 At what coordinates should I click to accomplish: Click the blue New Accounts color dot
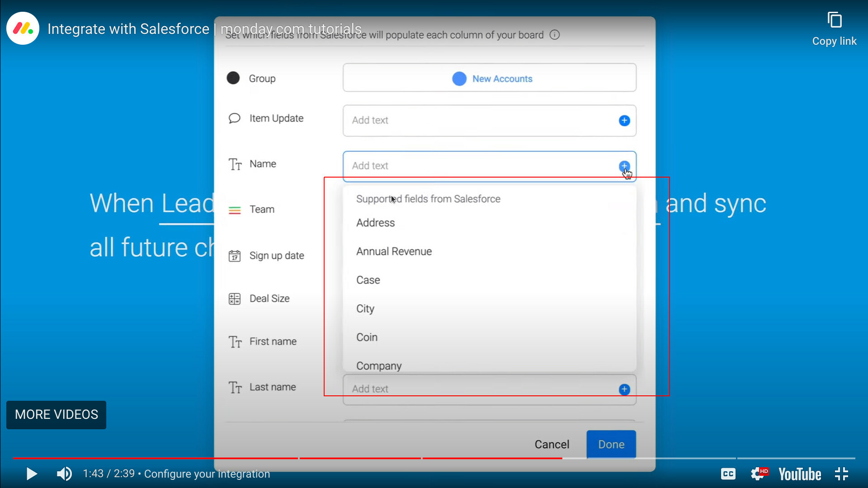(459, 79)
